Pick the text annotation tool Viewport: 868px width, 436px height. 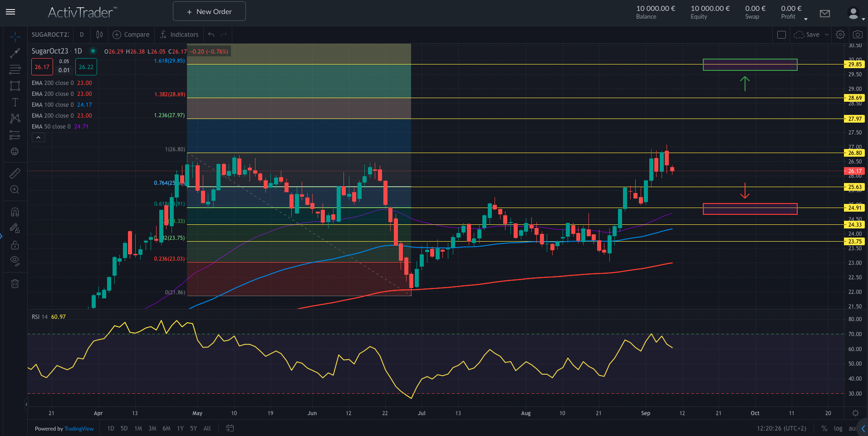15,102
